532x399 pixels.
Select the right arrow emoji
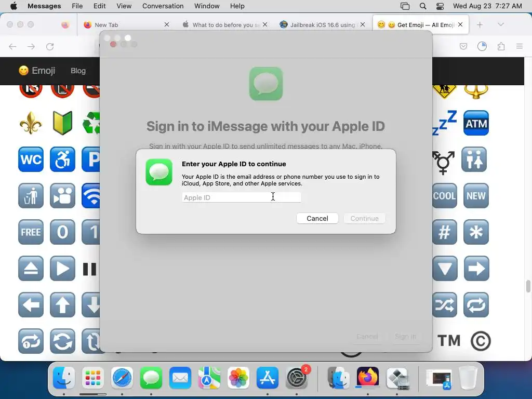[476, 269]
